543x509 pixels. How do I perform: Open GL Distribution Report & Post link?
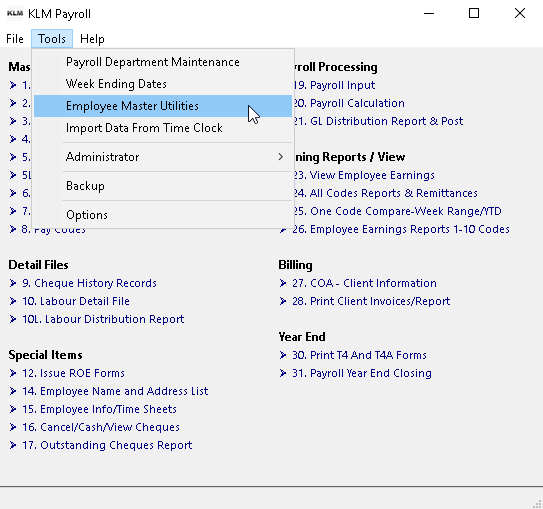pyautogui.click(x=378, y=121)
